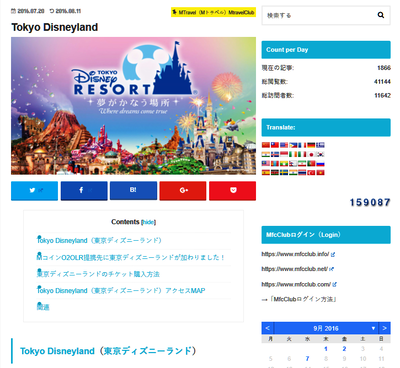Image resolution: width=400 pixels, height=368 pixels.
Task: Share the article on Google+
Action: (183, 191)
